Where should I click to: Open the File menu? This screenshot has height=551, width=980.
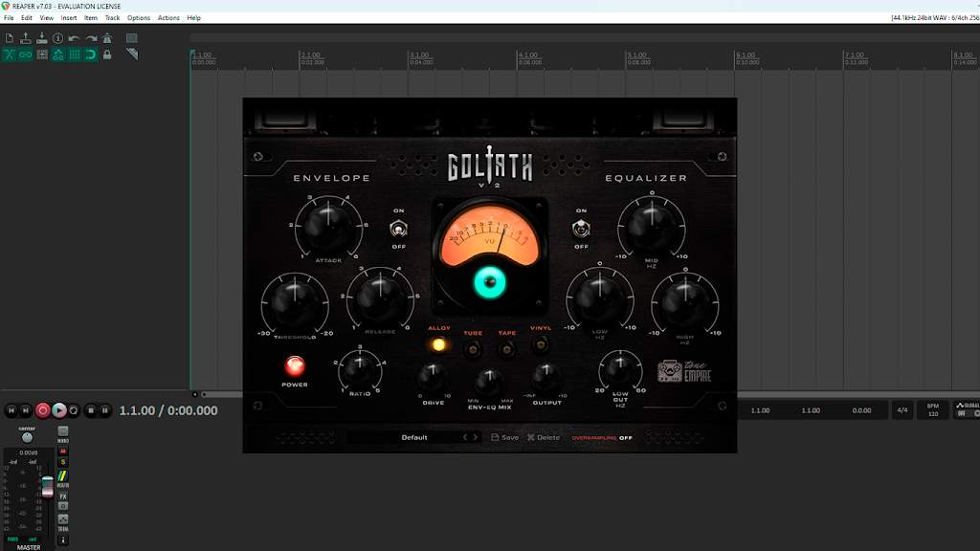(9, 18)
